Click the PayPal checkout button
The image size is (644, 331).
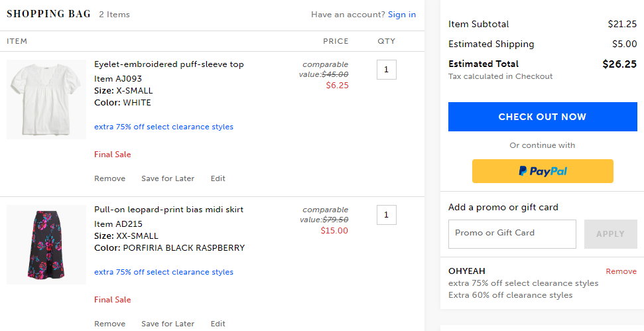click(543, 171)
